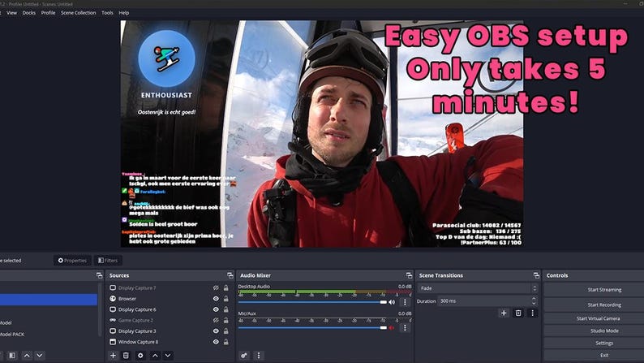Step the transition duration spinner
Viewport: 644px width, 363px height.
(x=534, y=301)
